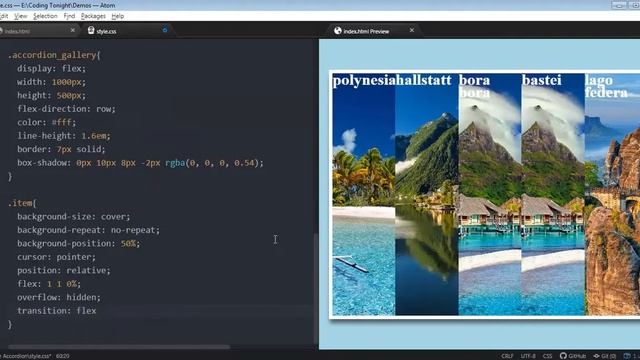Click the 'background-position: 50%;' line
The width and height of the screenshot is (640, 360).
(x=78, y=244)
